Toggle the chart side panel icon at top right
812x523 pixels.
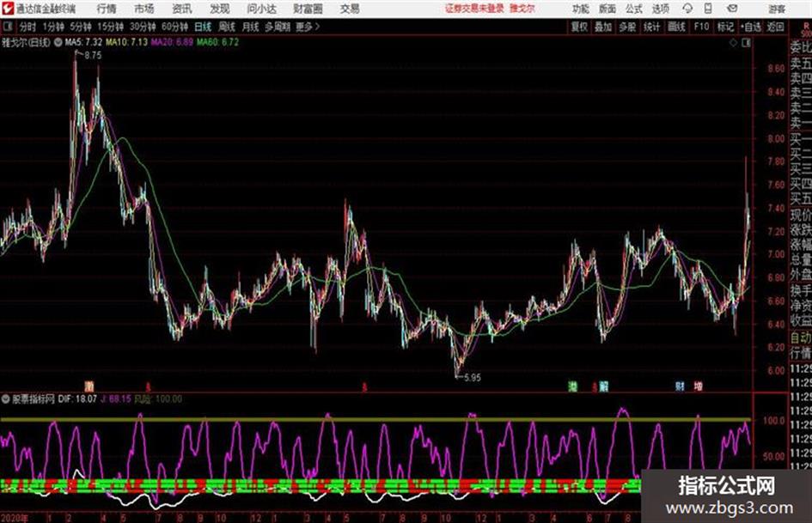[746, 43]
